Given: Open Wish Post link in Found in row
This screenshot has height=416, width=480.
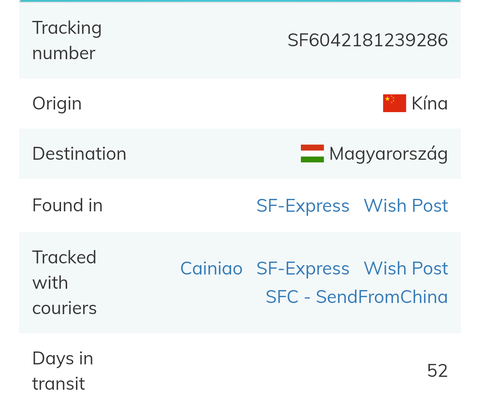Looking at the screenshot, I should pyautogui.click(x=406, y=205).
